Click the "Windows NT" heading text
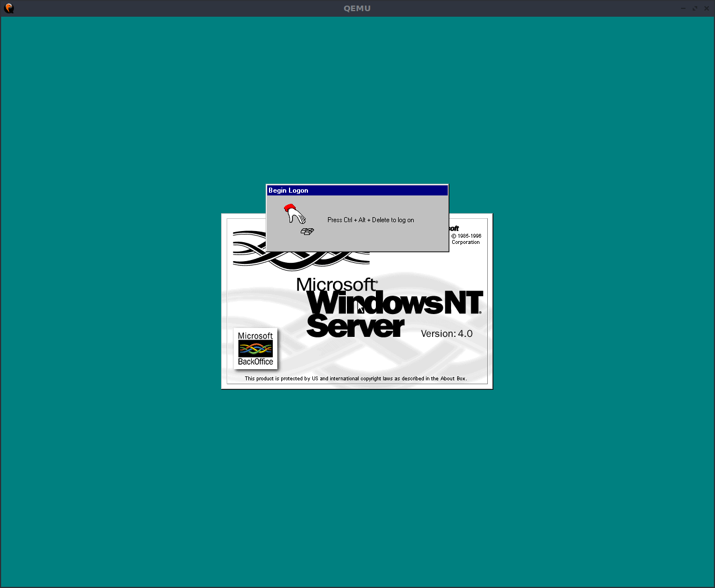 tap(394, 303)
